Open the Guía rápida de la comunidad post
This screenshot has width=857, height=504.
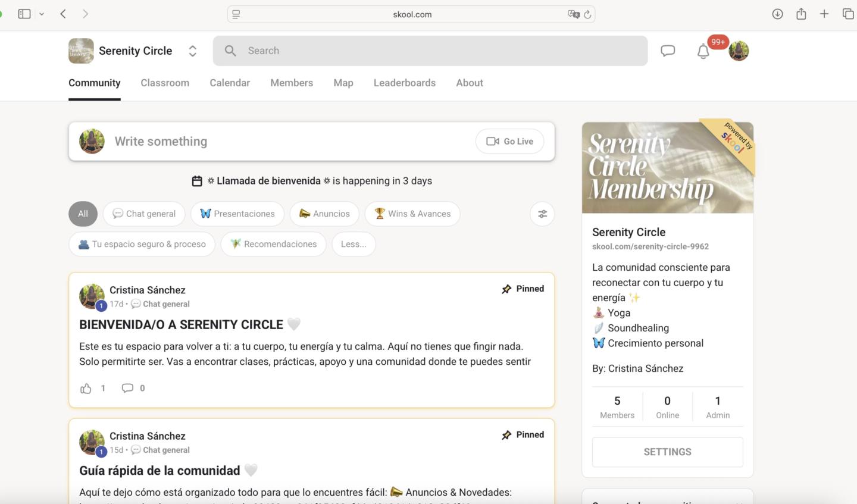[159, 471]
